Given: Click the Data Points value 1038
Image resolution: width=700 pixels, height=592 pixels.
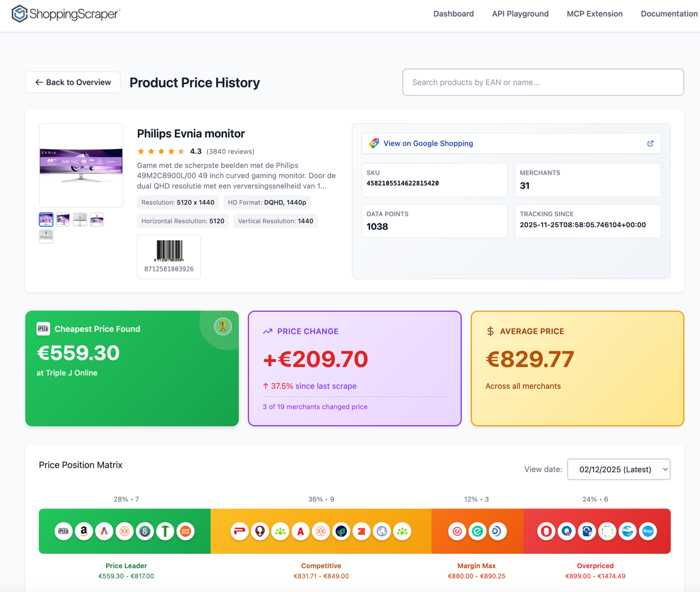Looking at the screenshot, I should (x=377, y=227).
